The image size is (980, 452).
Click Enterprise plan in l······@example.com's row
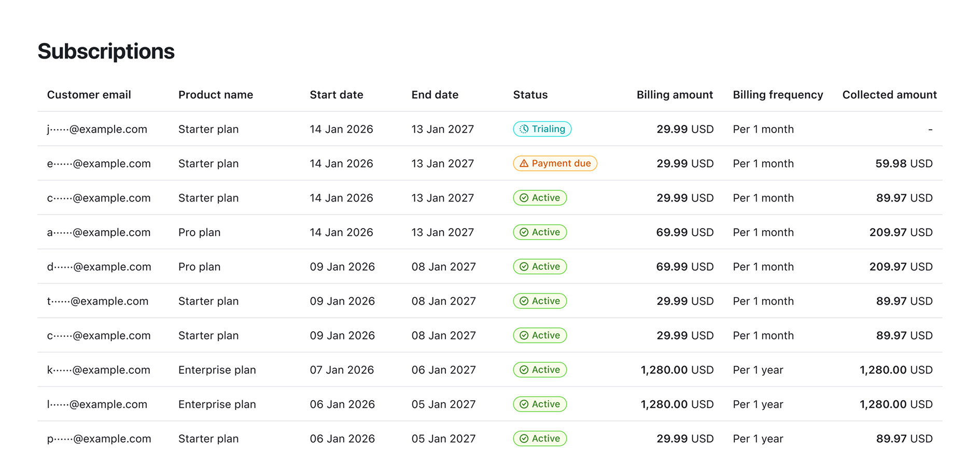217,404
